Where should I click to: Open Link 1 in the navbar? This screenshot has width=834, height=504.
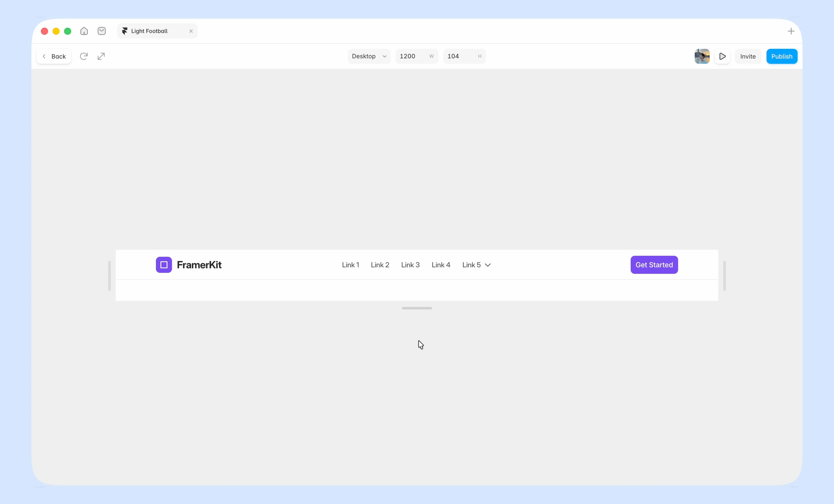[x=350, y=265]
